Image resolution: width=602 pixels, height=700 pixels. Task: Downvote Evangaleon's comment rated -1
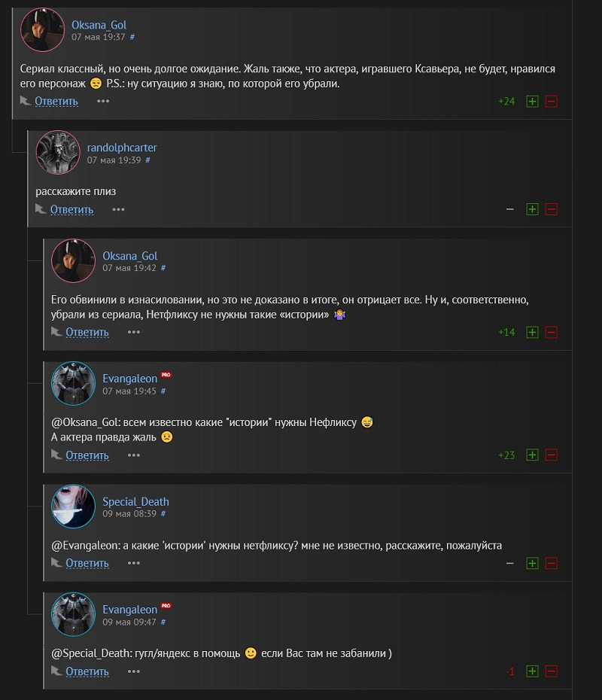[x=551, y=671]
